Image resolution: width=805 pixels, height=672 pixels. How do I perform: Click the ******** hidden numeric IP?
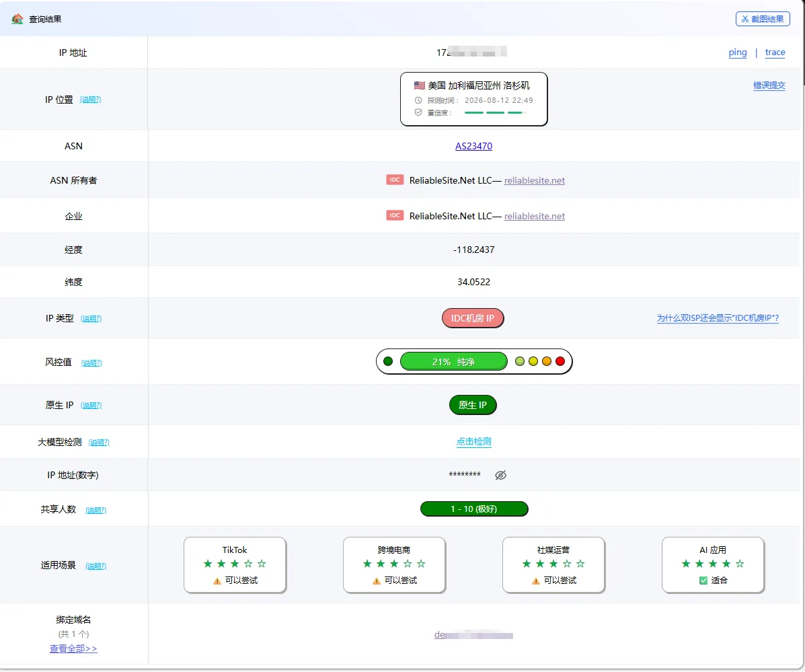coord(465,475)
